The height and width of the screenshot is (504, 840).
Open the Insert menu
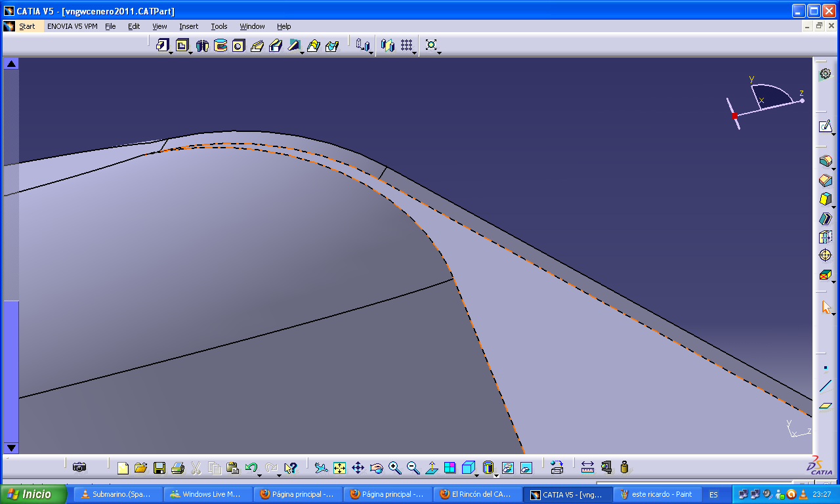coord(188,26)
